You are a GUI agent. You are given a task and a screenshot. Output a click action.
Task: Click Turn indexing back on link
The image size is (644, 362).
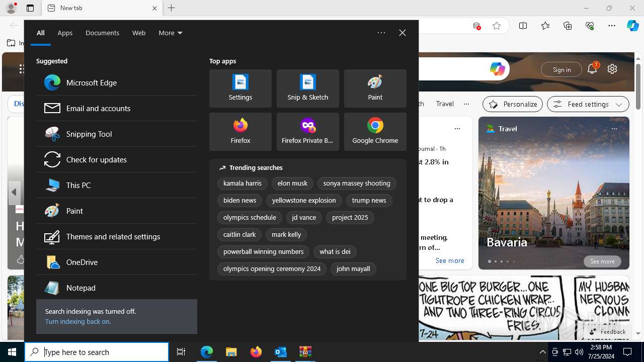click(77, 321)
